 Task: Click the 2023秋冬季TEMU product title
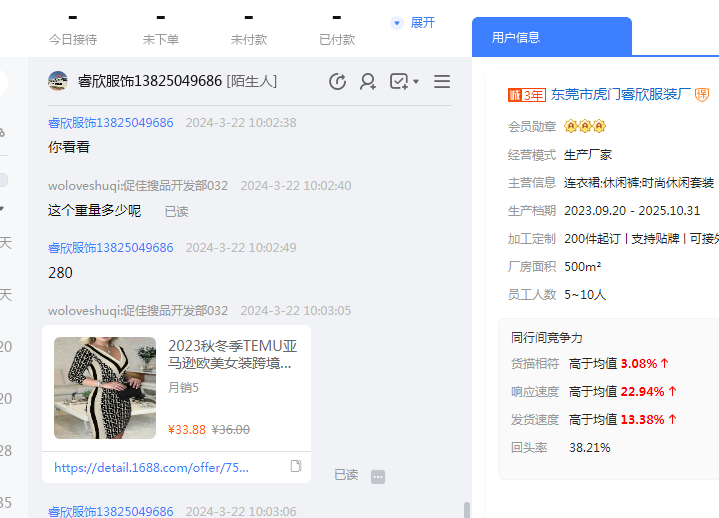[232, 354]
